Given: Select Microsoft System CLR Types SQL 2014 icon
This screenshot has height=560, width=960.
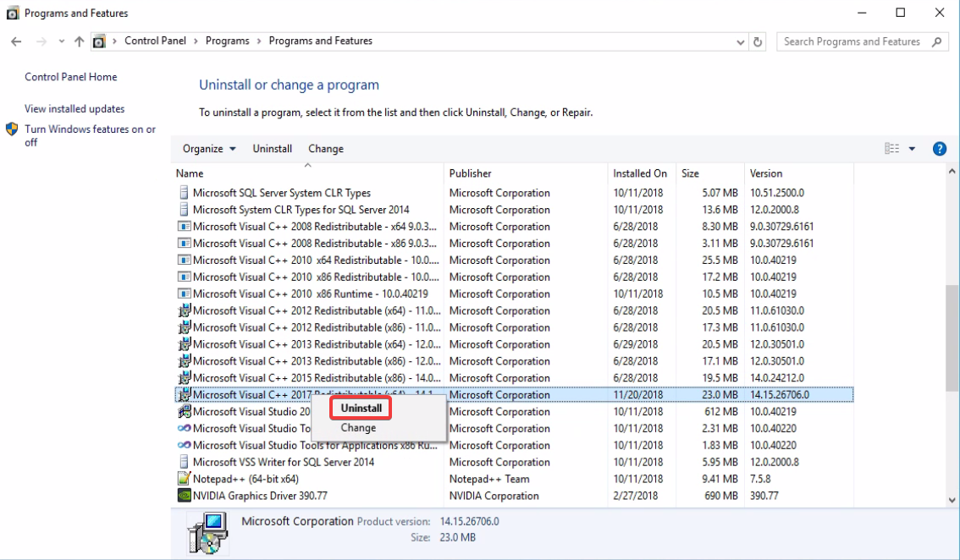Looking at the screenshot, I should click(x=184, y=209).
